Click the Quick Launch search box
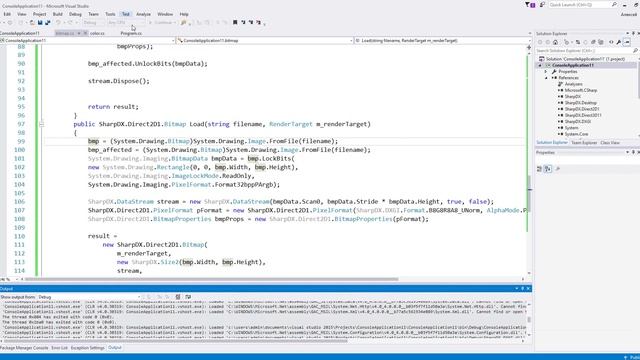This screenshot has width=640, height=360. [582, 4]
